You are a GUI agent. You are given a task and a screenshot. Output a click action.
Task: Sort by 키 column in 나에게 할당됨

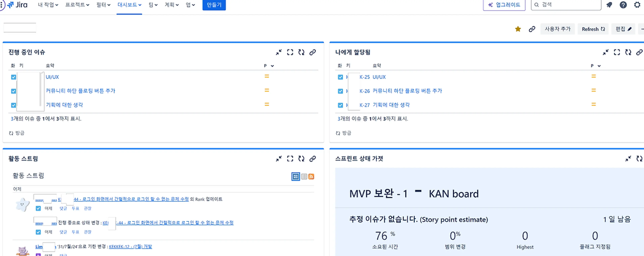[348, 66]
